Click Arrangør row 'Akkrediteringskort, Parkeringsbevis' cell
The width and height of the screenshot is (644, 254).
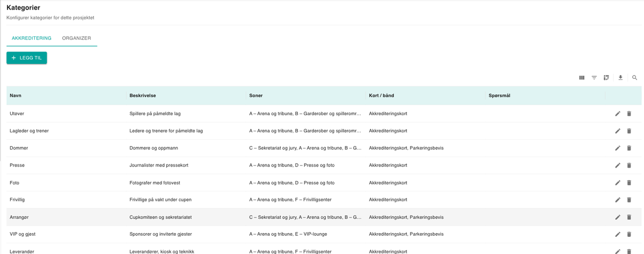(406, 217)
